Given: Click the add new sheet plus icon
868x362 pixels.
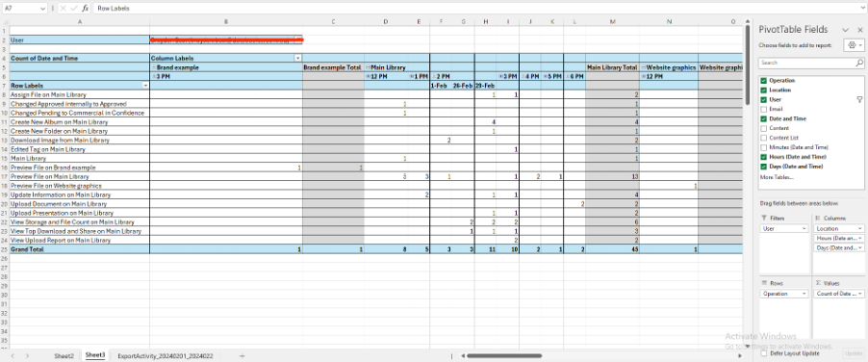Looking at the screenshot, I should 242,356.
